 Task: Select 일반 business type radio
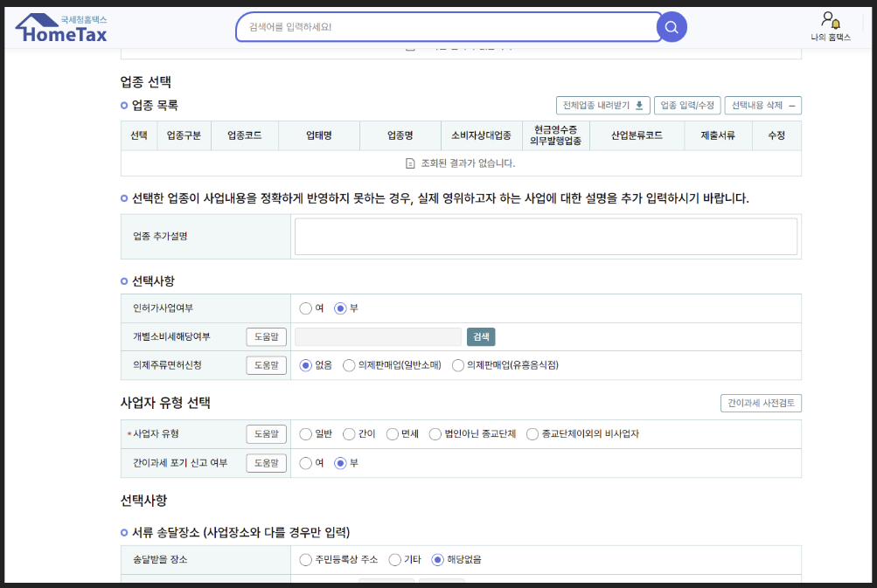tap(305, 433)
